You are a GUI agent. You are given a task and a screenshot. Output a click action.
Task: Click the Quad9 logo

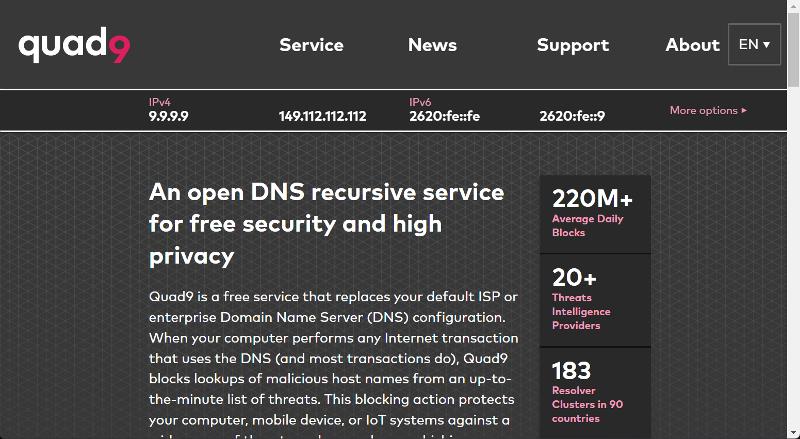(73, 45)
